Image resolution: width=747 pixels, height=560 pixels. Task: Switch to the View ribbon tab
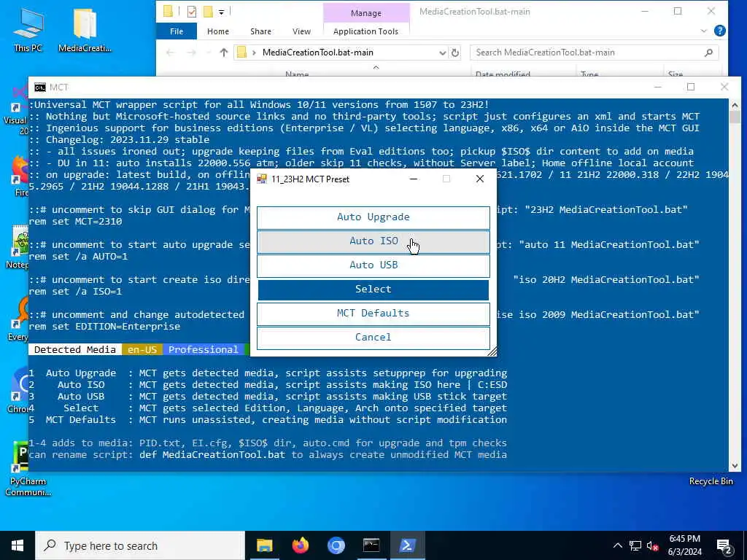[301, 31]
